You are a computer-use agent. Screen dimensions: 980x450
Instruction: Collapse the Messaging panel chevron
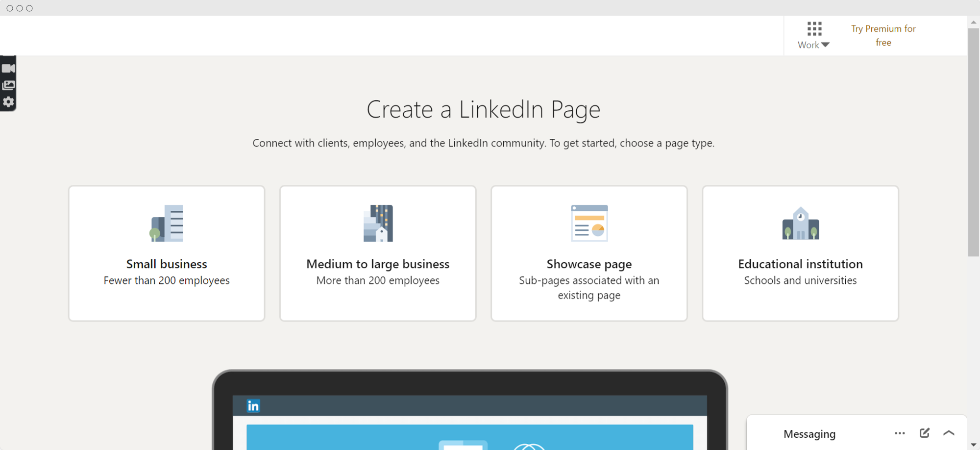(949, 433)
